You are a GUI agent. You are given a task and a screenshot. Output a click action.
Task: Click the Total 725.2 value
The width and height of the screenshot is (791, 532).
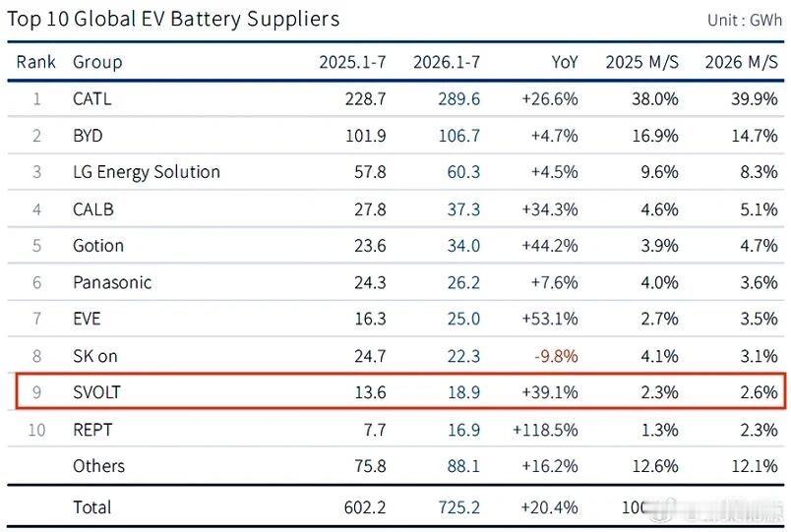[x=458, y=507]
